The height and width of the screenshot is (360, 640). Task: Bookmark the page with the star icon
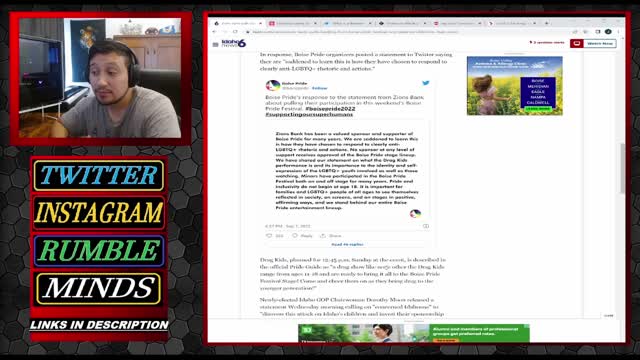[586, 32]
